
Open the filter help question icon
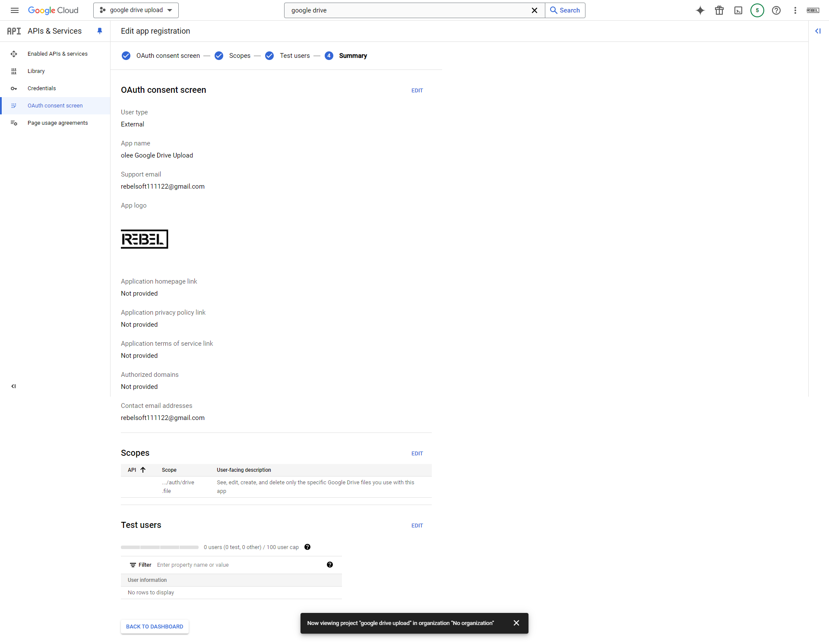[x=330, y=565]
